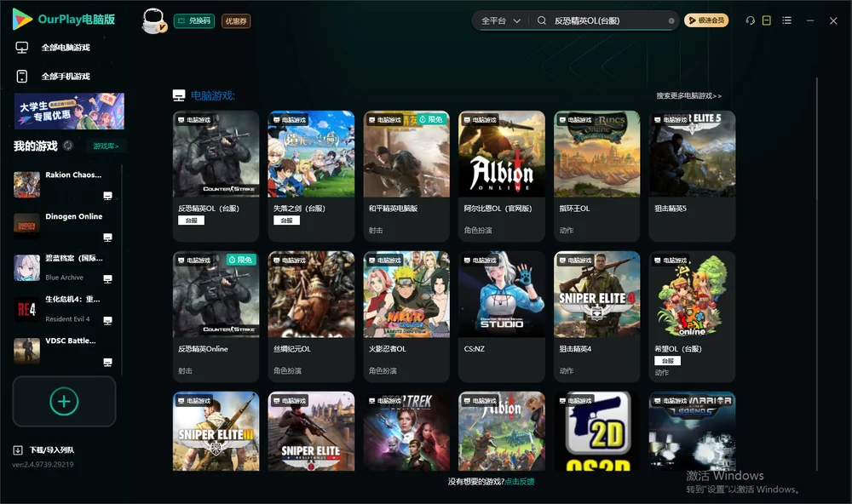Click the yellow square icon beside the headset
This screenshot has height=504, width=852.
(767, 20)
